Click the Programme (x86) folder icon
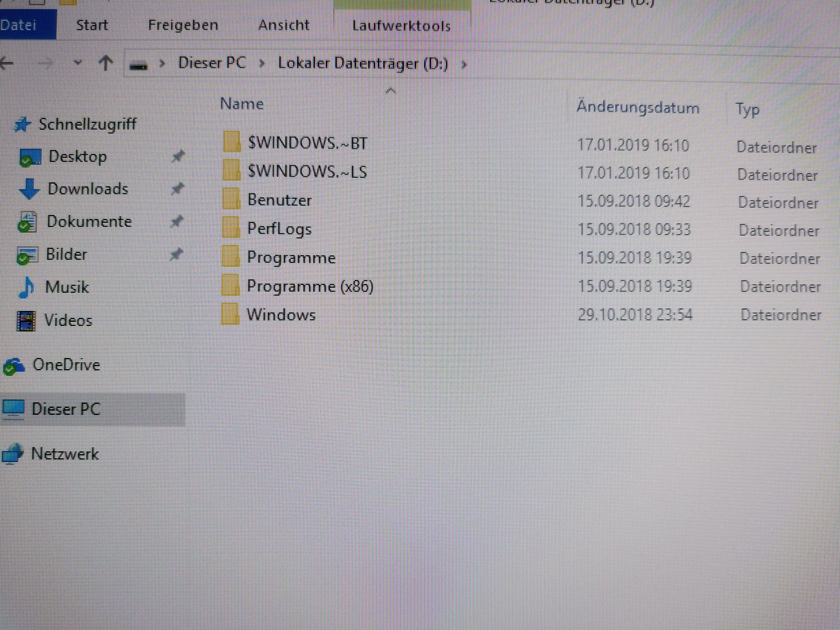This screenshot has height=630, width=840. 231,285
